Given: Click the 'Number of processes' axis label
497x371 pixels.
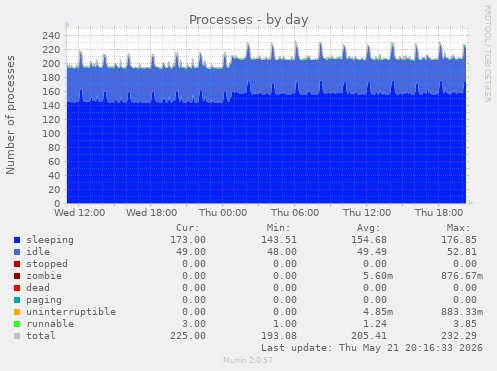Looking at the screenshot, I should (x=10, y=115).
